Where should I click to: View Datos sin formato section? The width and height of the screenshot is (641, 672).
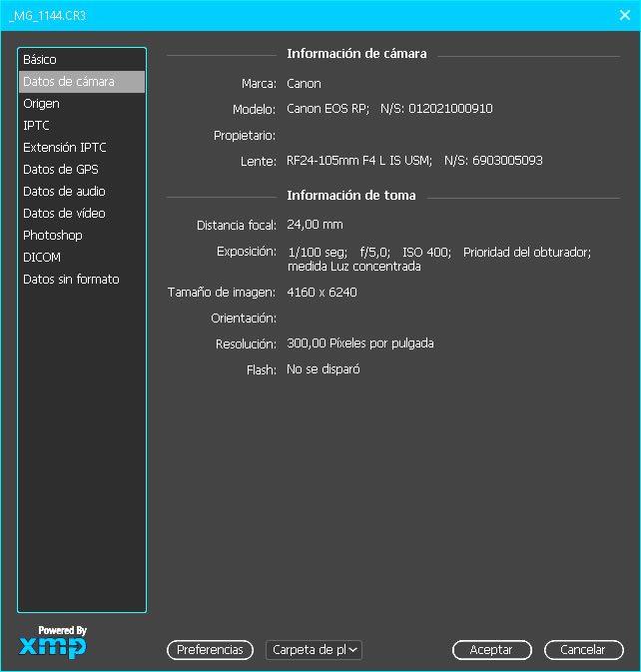82,279
